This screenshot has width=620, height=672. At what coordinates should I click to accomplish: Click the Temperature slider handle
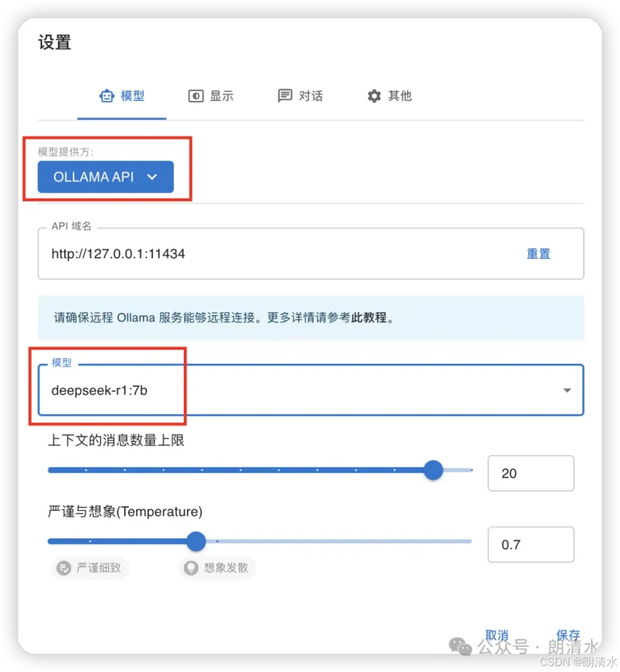[x=196, y=542]
